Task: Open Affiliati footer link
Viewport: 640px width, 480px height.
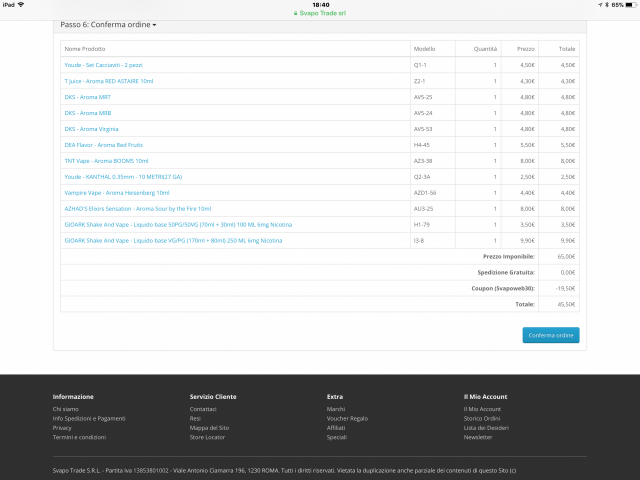Action: 336,427
